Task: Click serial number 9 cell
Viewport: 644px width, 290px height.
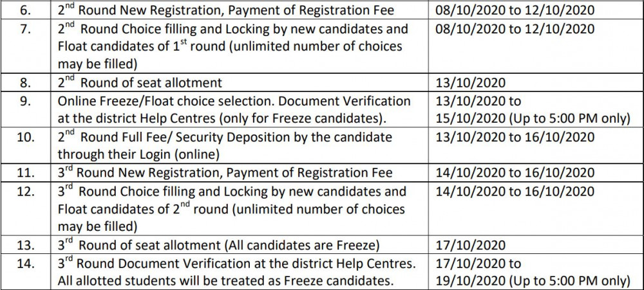Action: point(25,102)
